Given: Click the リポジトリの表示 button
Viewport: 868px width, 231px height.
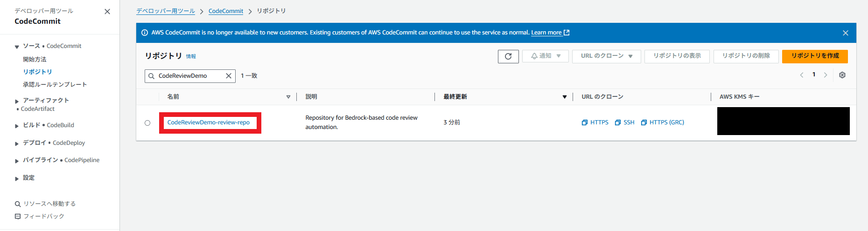Looking at the screenshot, I should click(677, 56).
